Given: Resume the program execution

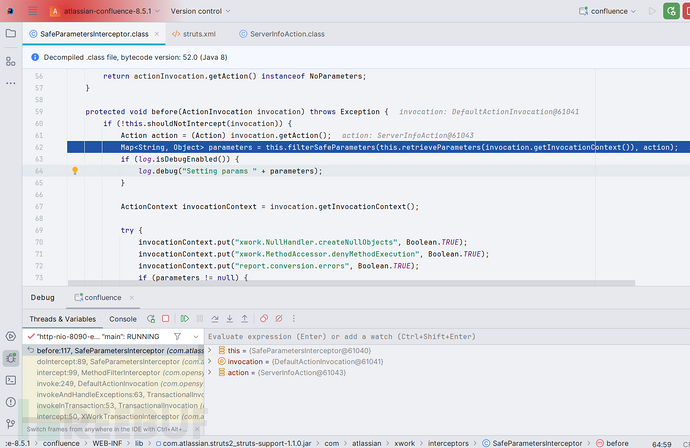Looking at the screenshot, I should click(185, 318).
